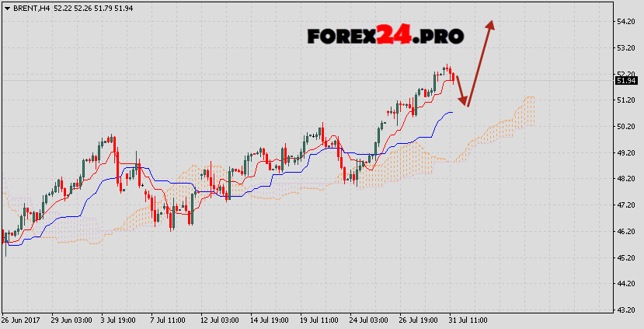The width and height of the screenshot is (644, 329).
Task: Click the 43.20 price axis label
Action: pos(625,311)
